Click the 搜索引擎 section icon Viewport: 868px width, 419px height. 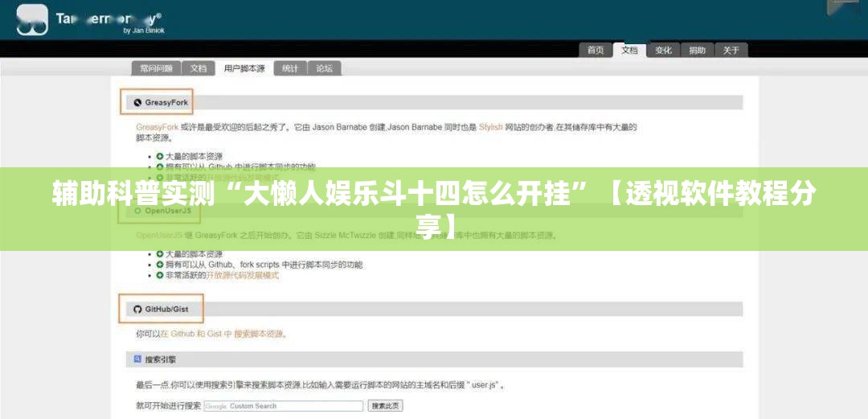[138, 359]
